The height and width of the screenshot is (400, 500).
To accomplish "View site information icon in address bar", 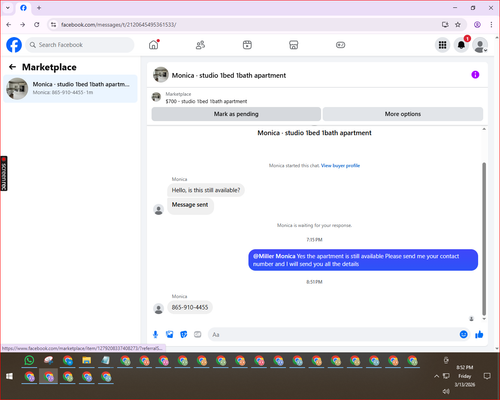I will [x=53, y=24].
